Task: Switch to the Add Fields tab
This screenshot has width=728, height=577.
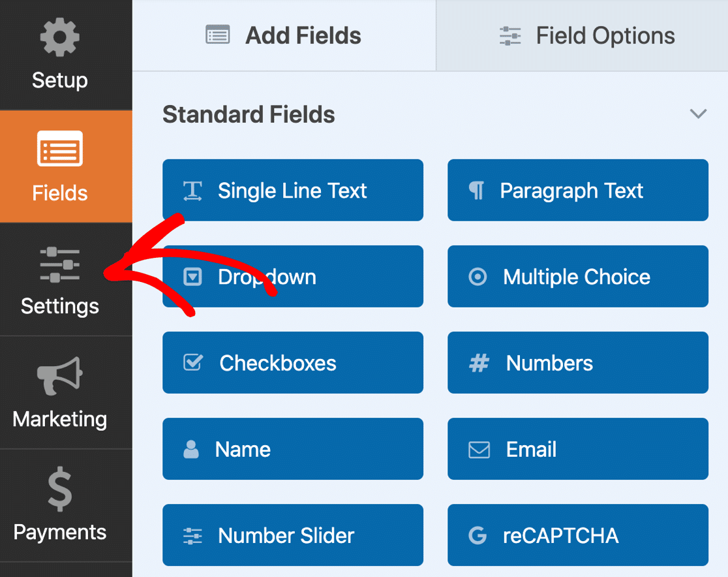Action: (284, 36)
